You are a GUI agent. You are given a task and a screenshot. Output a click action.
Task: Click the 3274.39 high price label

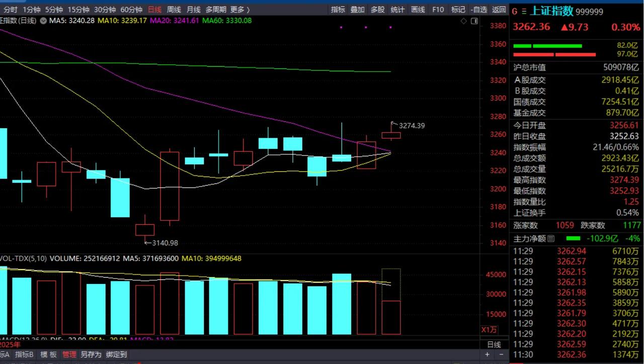click(x=412, y=126)
